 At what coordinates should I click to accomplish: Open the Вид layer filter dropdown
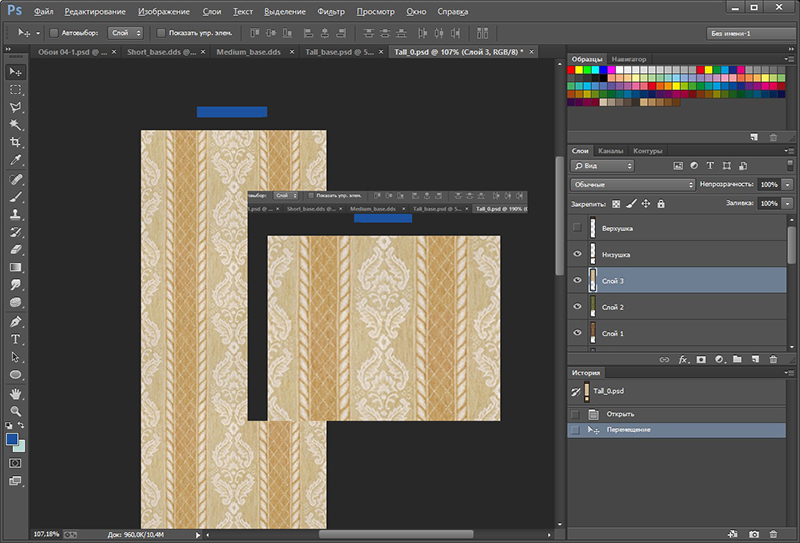601,165
